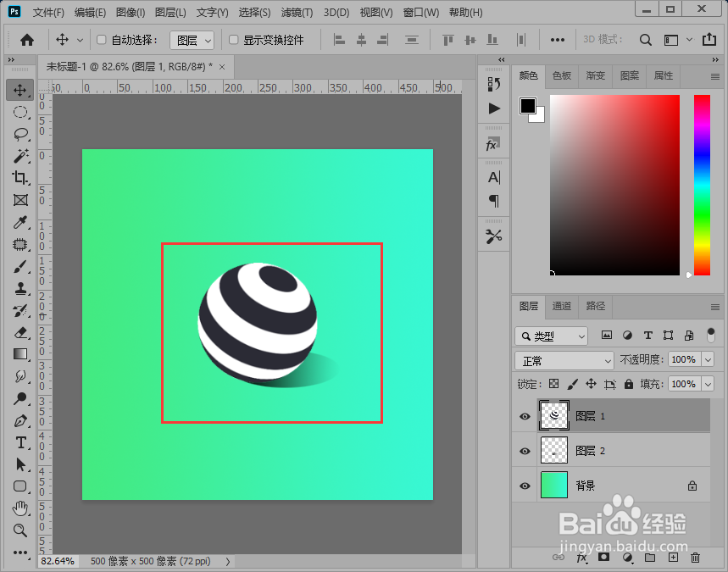The image size is (728, 572).
Task: Open the 文件(F) menu
Action: 48,13
